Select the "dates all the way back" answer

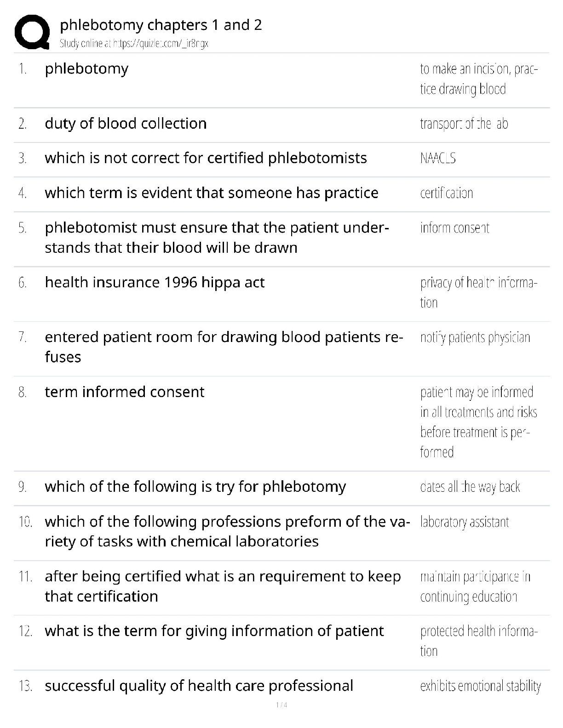click(470, 487)
